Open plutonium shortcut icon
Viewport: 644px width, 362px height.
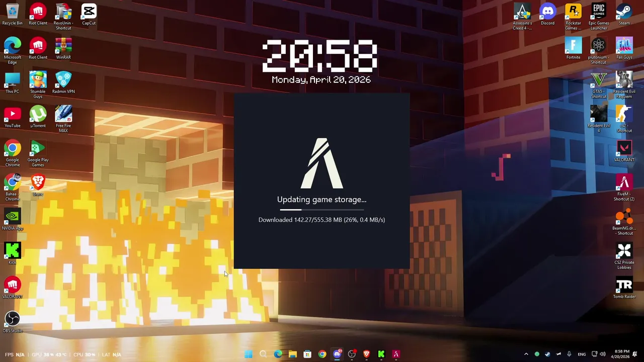coord(599,50)
